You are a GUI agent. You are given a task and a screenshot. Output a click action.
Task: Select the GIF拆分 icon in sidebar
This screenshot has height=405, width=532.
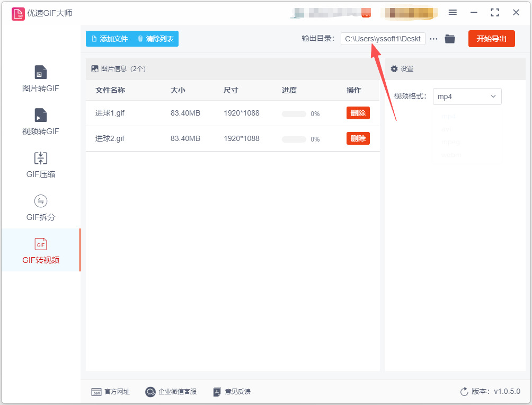point(41,201)
